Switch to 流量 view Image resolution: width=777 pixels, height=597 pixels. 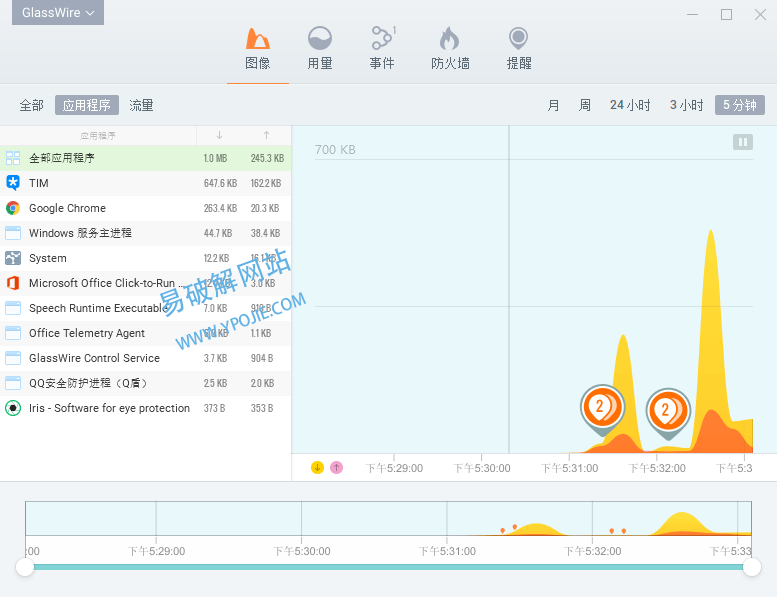point(141,105)
